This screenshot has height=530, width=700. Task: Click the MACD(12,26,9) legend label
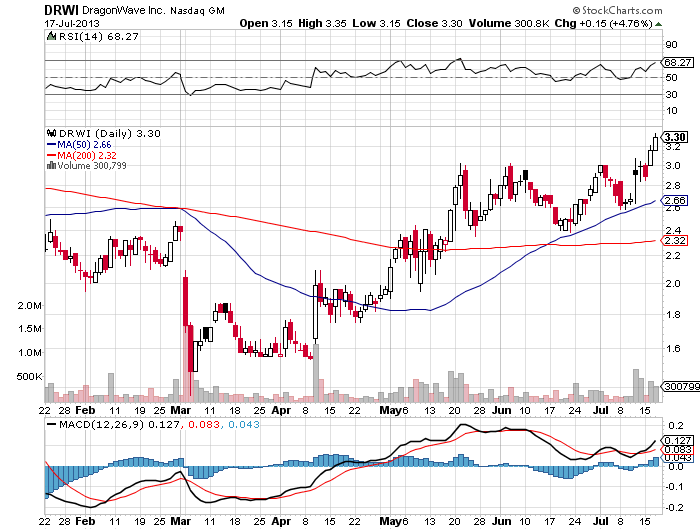[101, 424]
